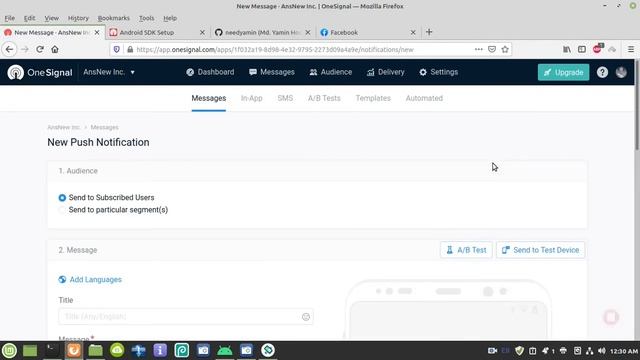This screenshot has height=360, width=640.
Task: Click the tracking protection shield icon
Action: coord(117,49)
